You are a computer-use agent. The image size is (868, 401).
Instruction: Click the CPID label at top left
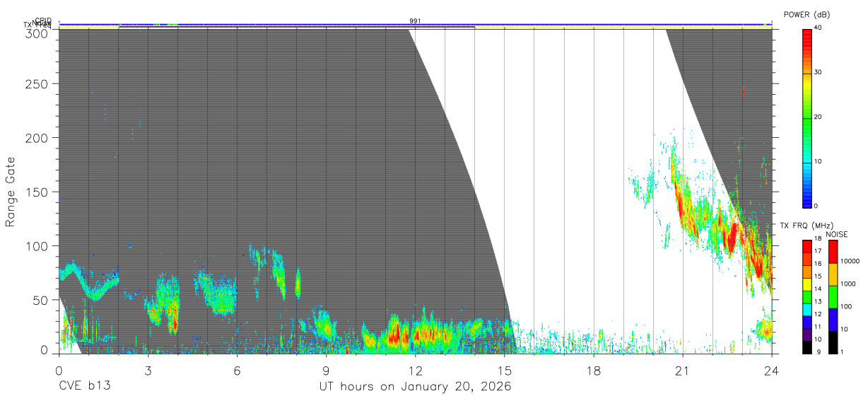pos(42,21)
